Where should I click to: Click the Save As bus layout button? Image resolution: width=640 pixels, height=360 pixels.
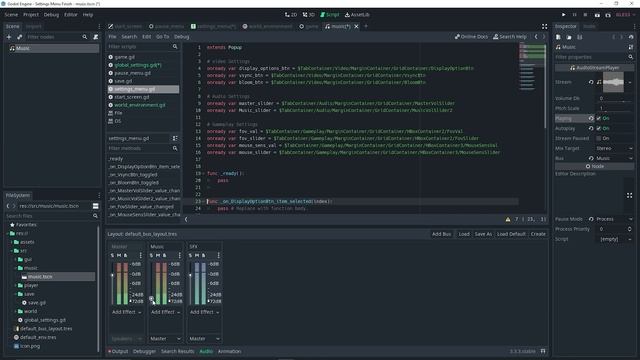pos(483,234)
